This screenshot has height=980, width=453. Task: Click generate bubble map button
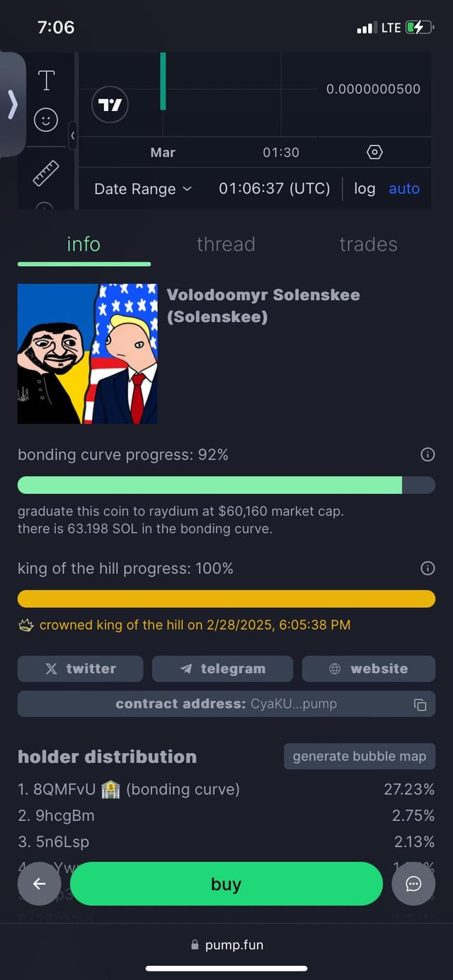click(360, 756)
